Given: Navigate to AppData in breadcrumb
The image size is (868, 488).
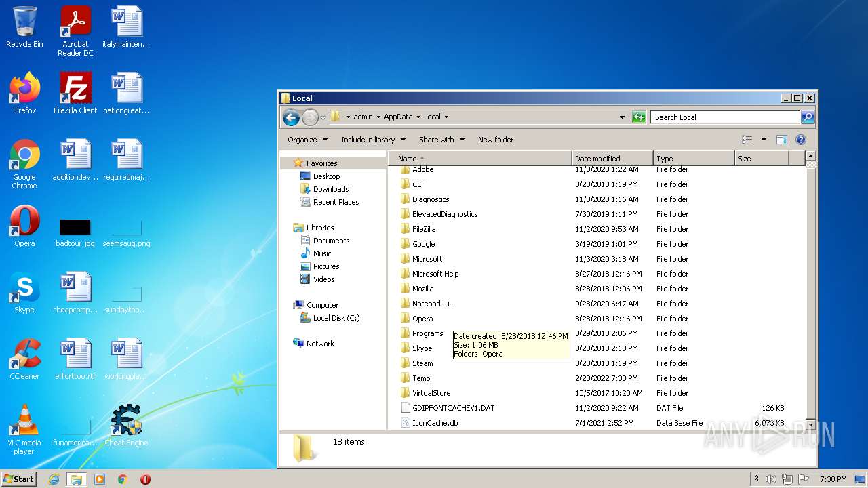Looking at the screenshot, I should pos(398,117).
